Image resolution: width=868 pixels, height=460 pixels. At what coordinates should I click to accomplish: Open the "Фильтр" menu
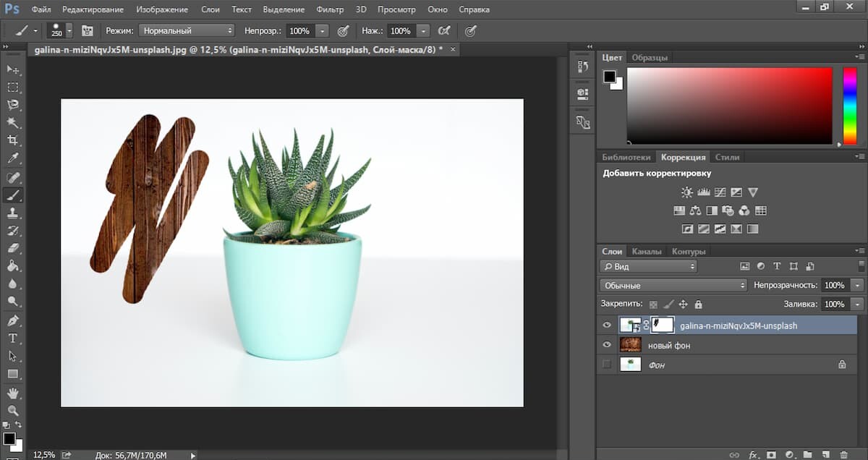click(330, 10)
